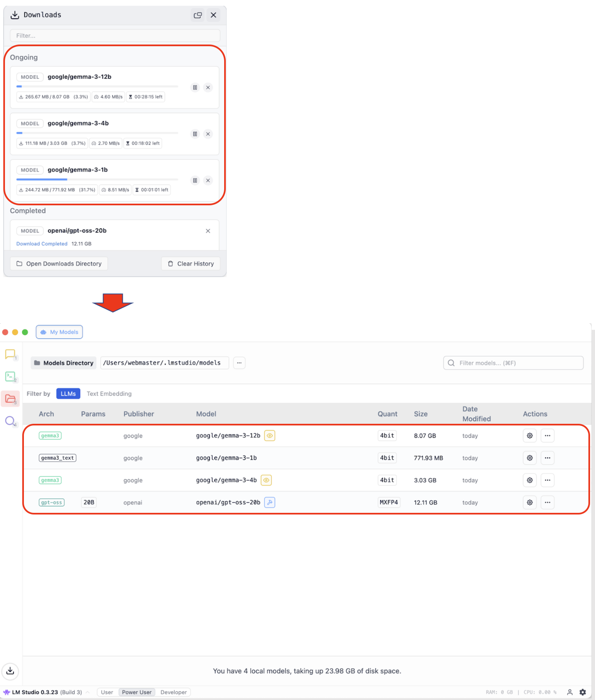595x700 pixels.
Task: Filter by LLMs
Action: tap(68, 394)
